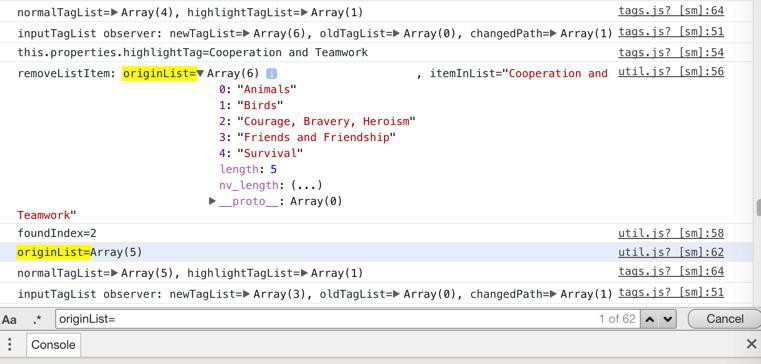Click the this.properties.highlightTag log message
This screenshot has height=364, width=761.
coord(193,52)
